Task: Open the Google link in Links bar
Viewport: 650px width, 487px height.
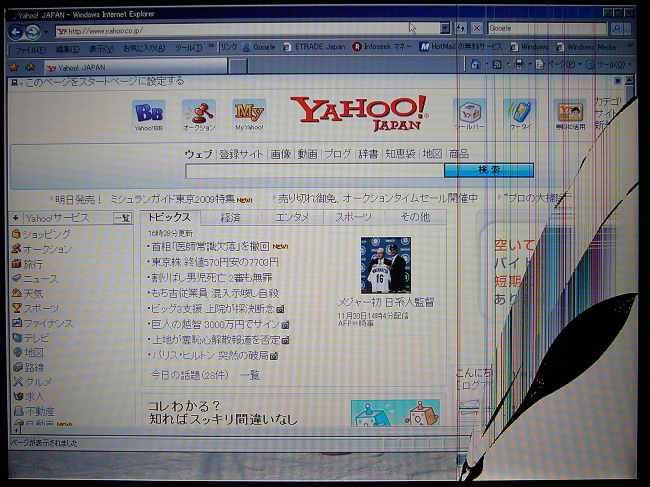Action: (x=259, y=47)
